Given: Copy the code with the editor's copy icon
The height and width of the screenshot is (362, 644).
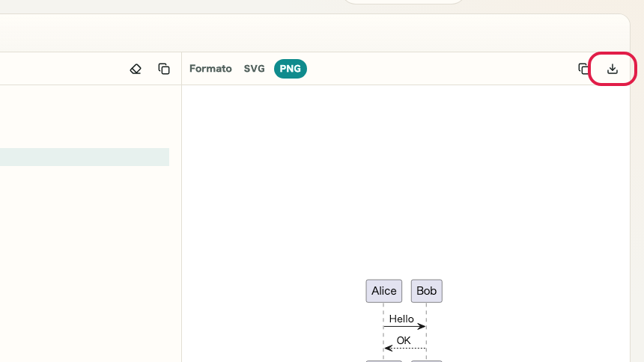Looking at the screenshot, I should [164, 69].
